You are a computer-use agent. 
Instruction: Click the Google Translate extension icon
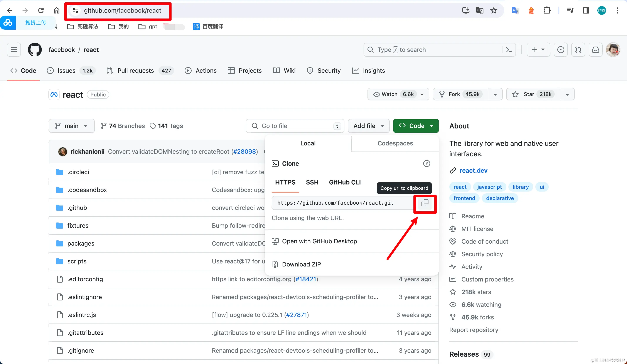[x=515, y=10]
